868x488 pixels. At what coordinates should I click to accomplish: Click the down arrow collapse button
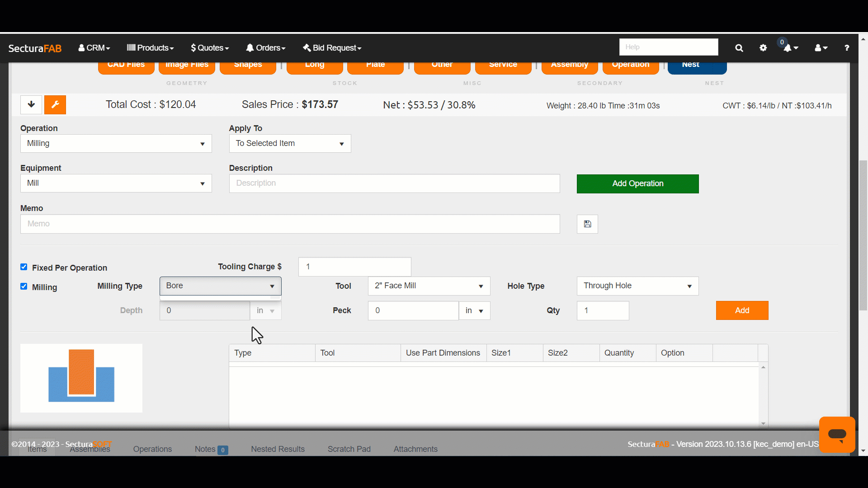(x=31, y=105)
